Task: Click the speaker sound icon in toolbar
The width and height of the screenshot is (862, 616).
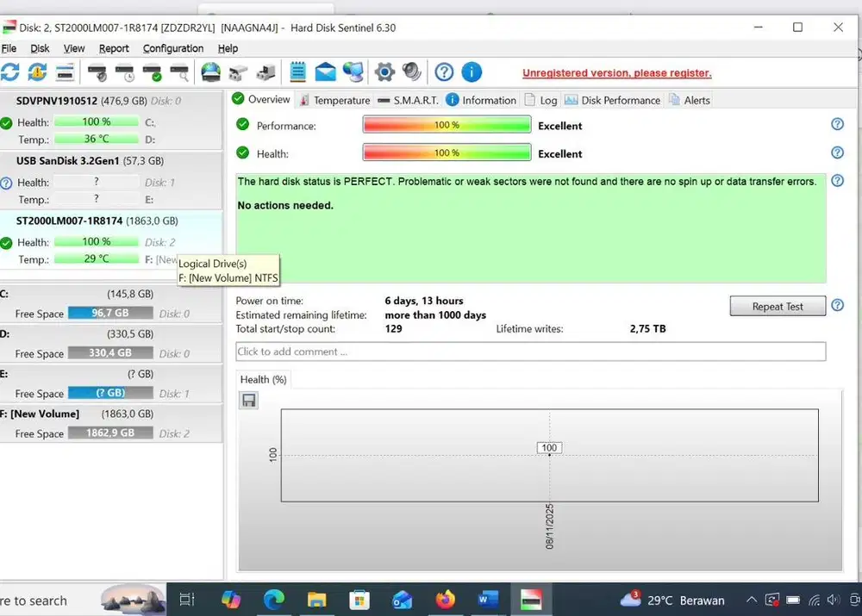Action: [411, 72]
